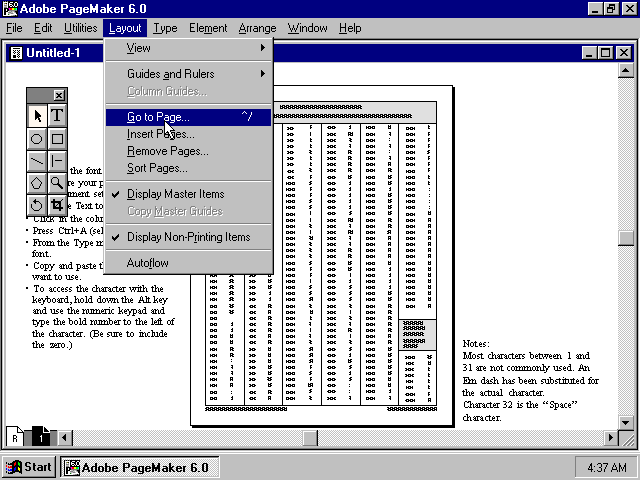This screenshot has width=640, height=480.
Task: Open the Type menu
Action: (165, 28)
